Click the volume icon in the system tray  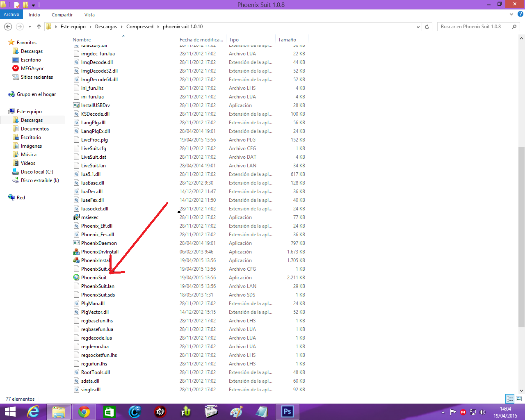coord(483,412)
